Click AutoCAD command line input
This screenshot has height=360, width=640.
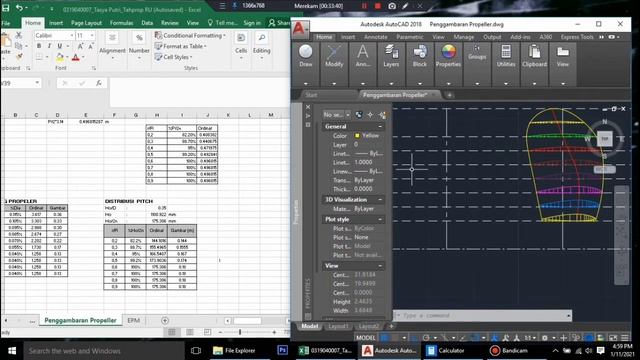[482, 316]
